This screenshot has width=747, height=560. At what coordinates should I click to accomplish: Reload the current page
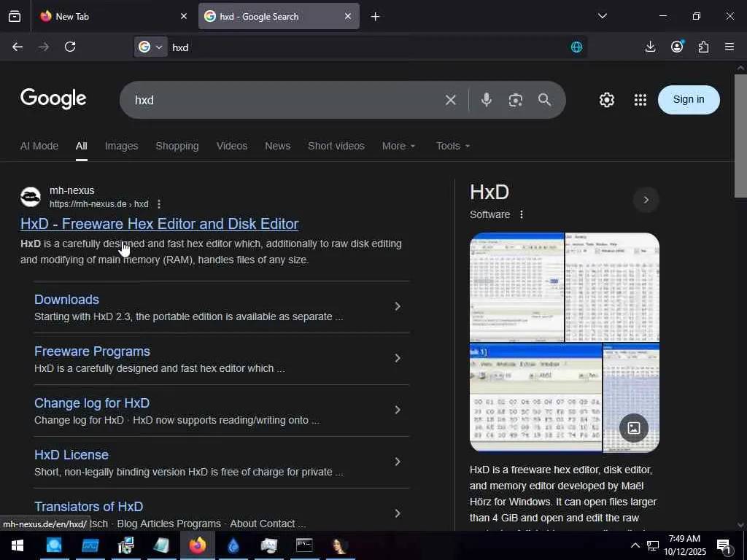coord(70,47)
